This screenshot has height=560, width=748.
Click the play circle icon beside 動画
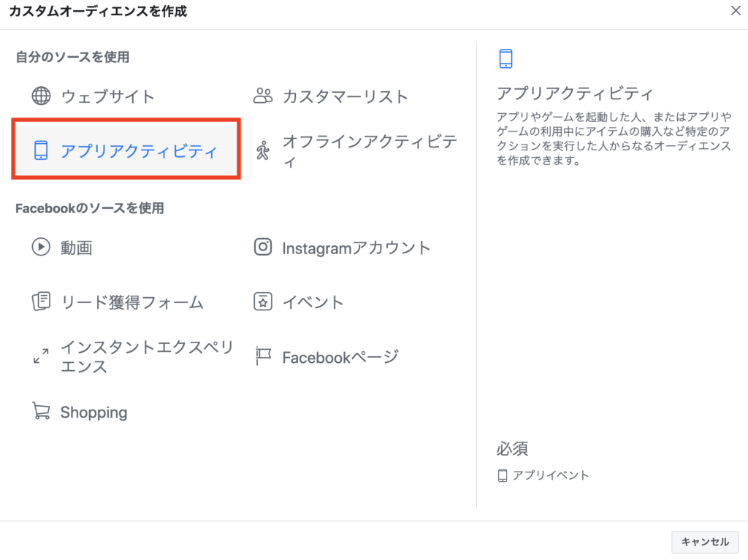[40, 248]
